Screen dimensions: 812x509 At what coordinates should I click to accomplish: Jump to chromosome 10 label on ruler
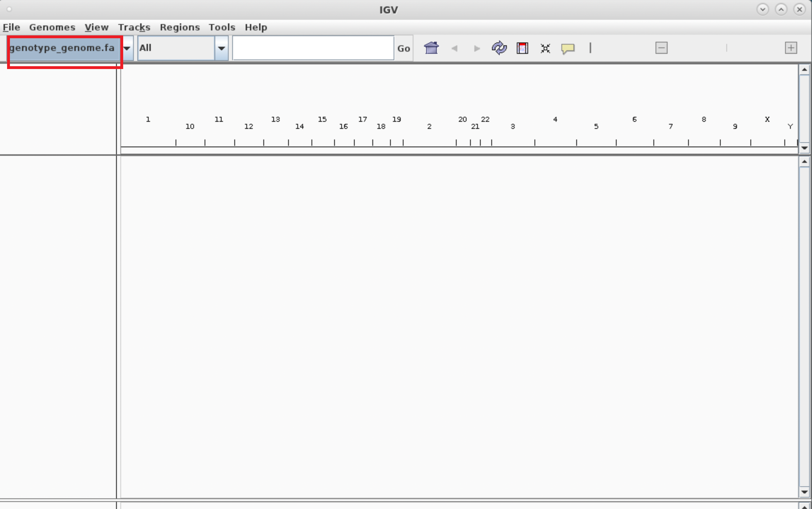(190, 126)
